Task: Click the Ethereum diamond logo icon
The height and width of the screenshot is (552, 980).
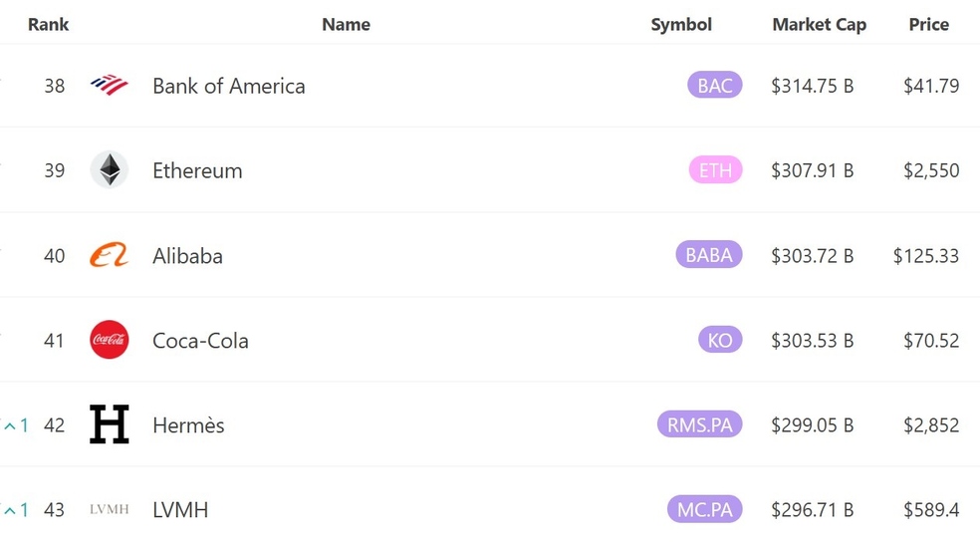Action: click(x=110, y=170)
